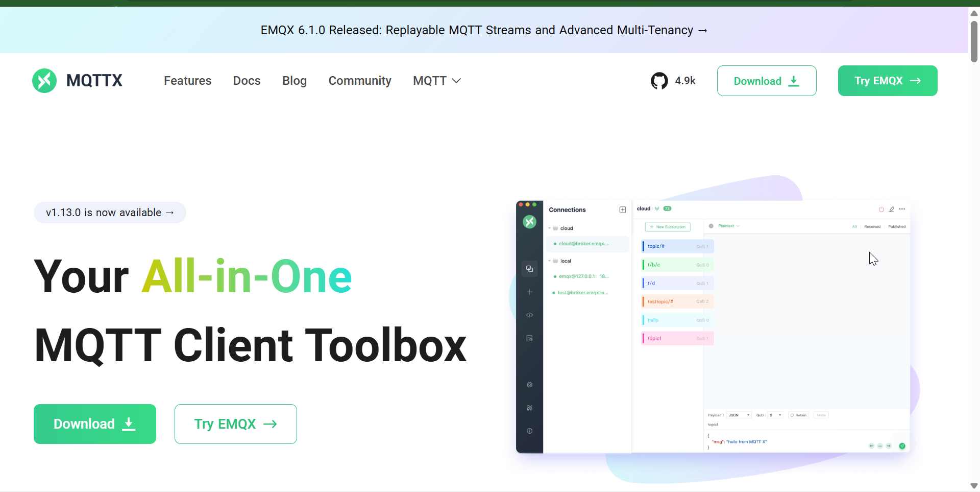The width and height of the screenshot is (980, 492).
Task: Click the MQTTX logo in the app preview sidebar
Action: [x=529, y=222]
